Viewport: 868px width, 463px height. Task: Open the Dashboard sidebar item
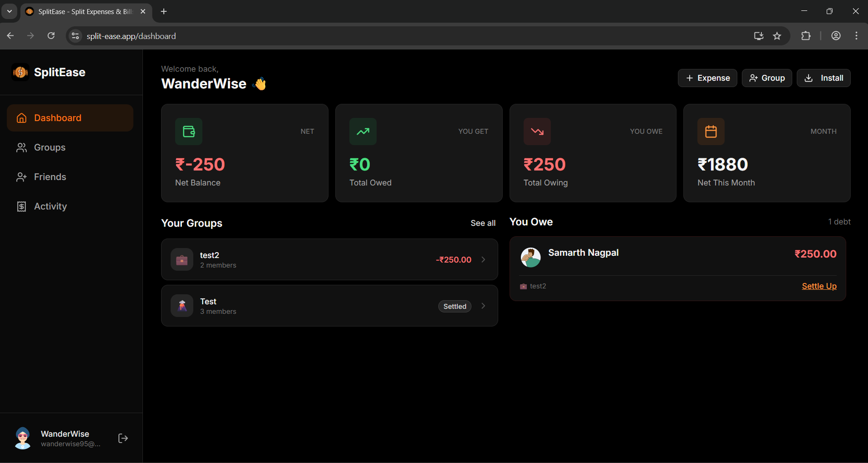pos(70,118)
